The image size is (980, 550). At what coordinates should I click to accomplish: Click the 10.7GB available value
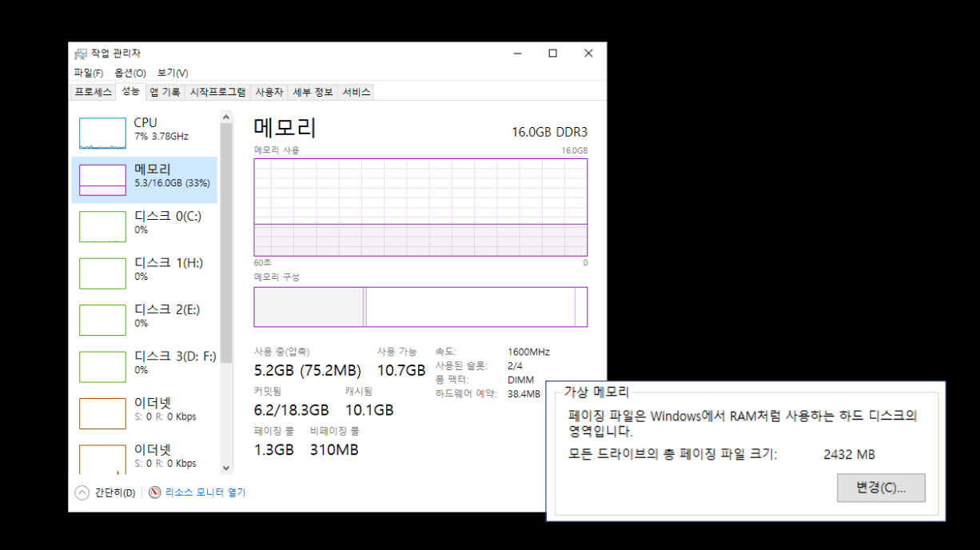(401, 370)
